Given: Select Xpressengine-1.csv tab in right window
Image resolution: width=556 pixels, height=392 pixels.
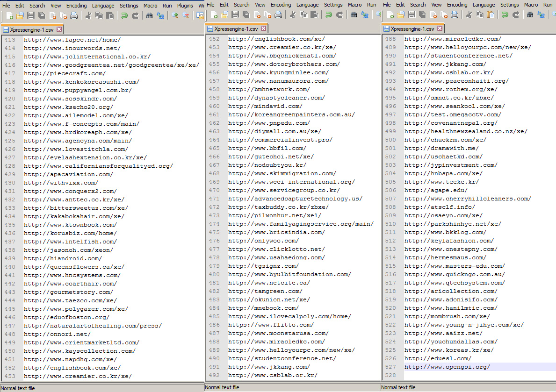Looking at the screenshot, I should tap(412, 29).
